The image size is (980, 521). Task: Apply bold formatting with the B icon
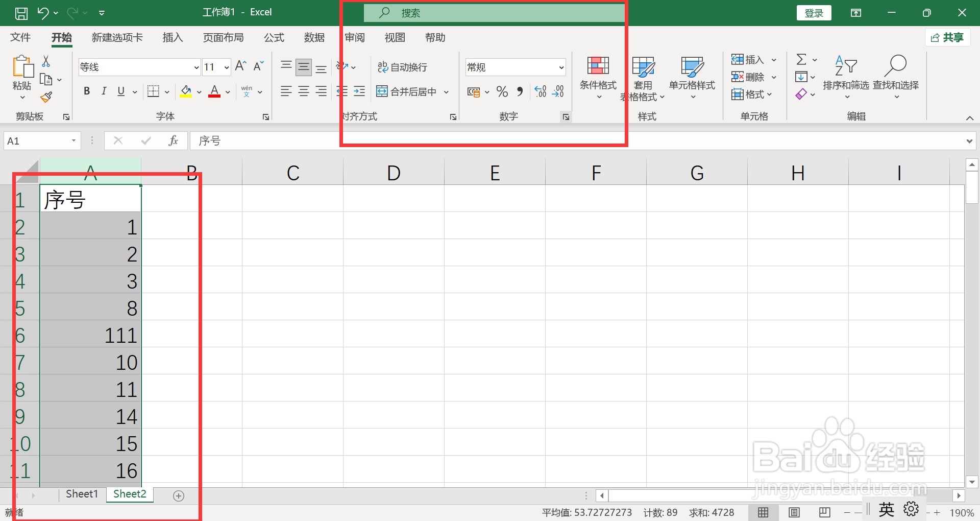click(86, 91)
